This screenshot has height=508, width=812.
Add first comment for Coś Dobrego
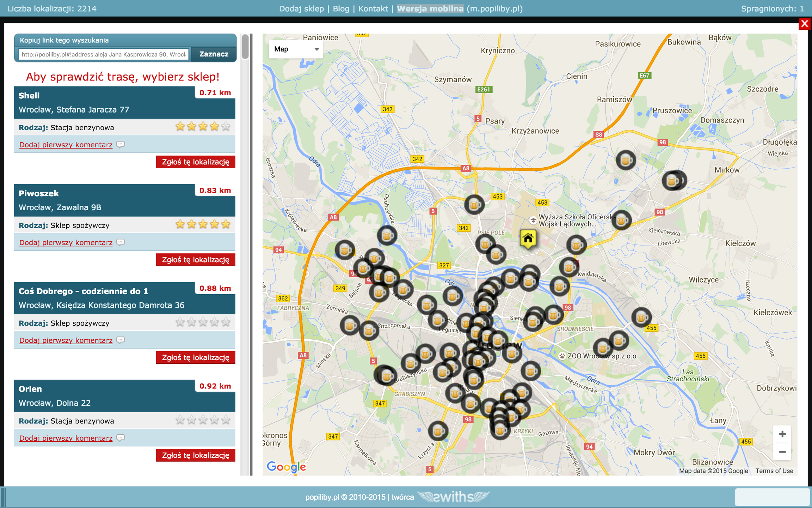click(x=66, y=340)
